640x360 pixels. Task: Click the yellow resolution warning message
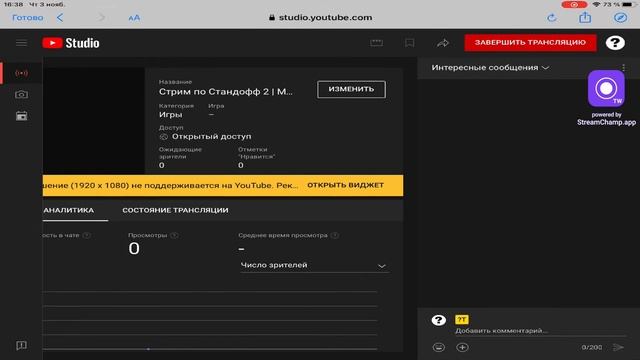[x=171, y=185]
